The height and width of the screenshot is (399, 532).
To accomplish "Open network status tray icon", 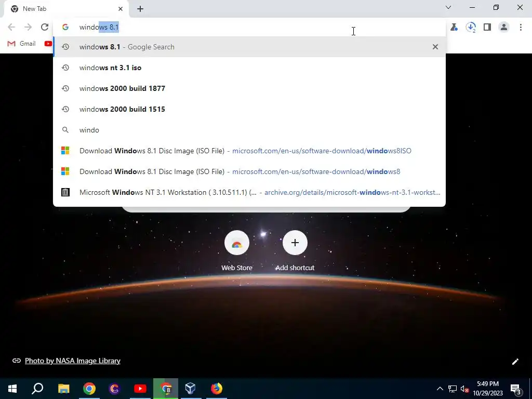I will [x=453, y=389].
